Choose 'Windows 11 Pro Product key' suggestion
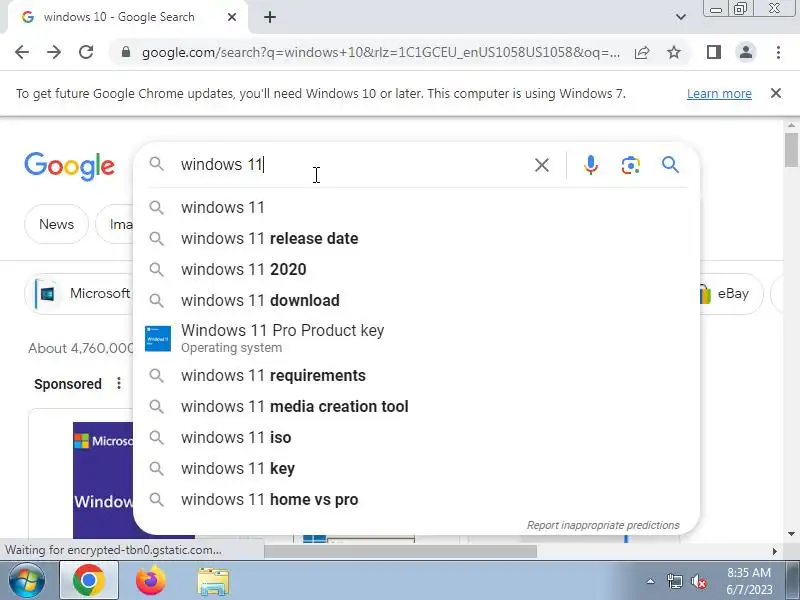Image resolution: width=800 pixels, height=600 pixels. coord(416,338)
